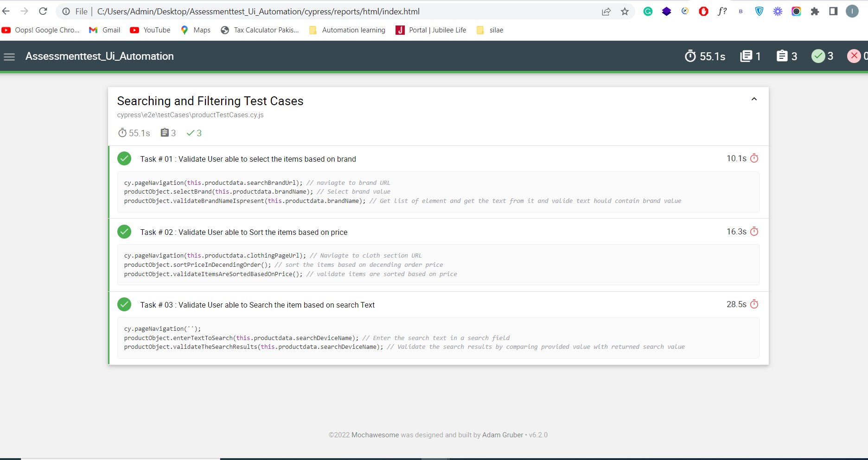
Task: Open the v6.2.0 version link
Action: (x=538, y=435)
